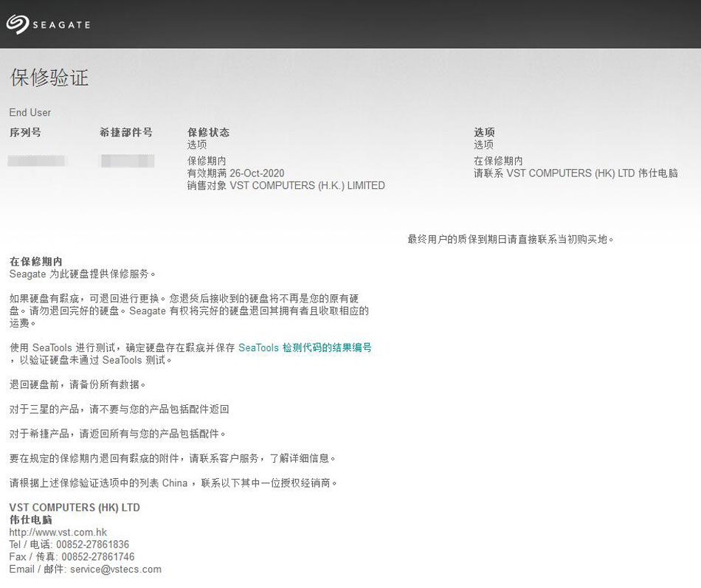Open the 选项 dropdown under 保修状态
Image resolution: width=701 pixels, height=588 pixels.
pos(196,145)
